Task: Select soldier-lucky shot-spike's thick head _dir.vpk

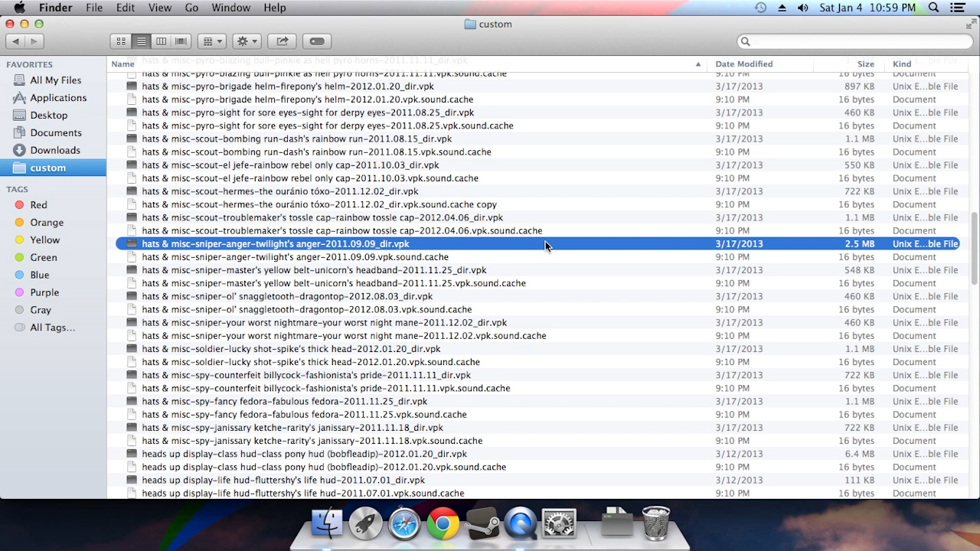Action: pos(537,348)
